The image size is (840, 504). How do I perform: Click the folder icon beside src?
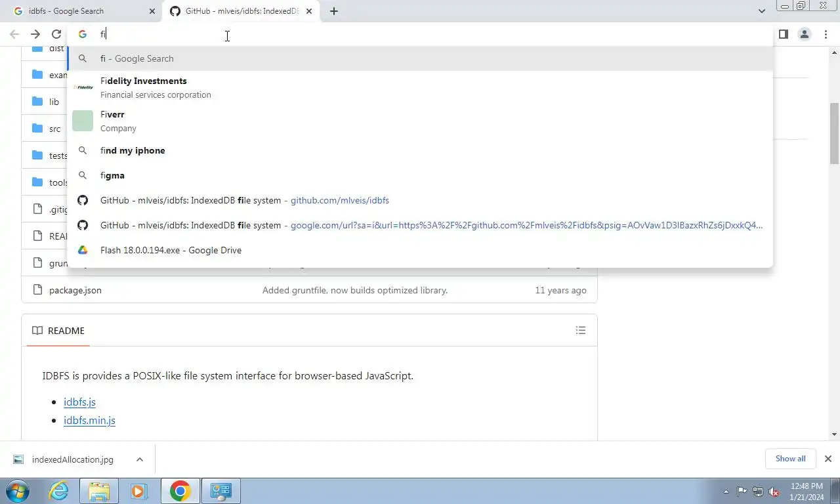tap(37, 129)
